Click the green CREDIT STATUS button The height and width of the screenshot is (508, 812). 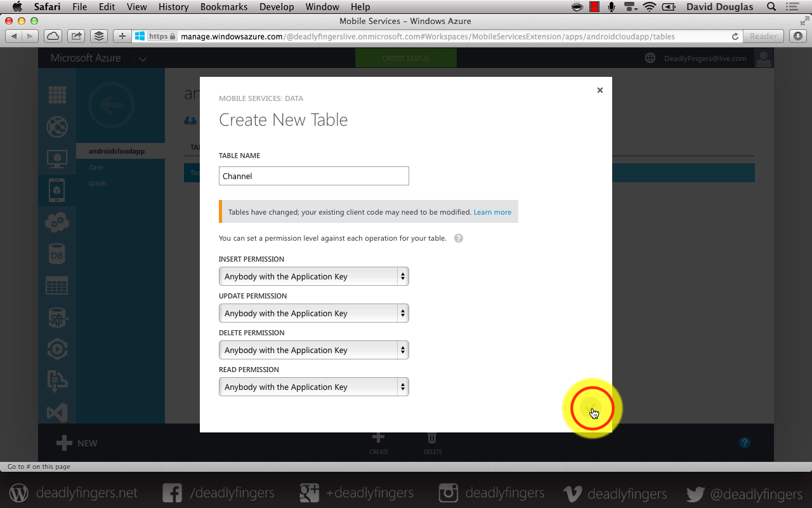(406, 58)
